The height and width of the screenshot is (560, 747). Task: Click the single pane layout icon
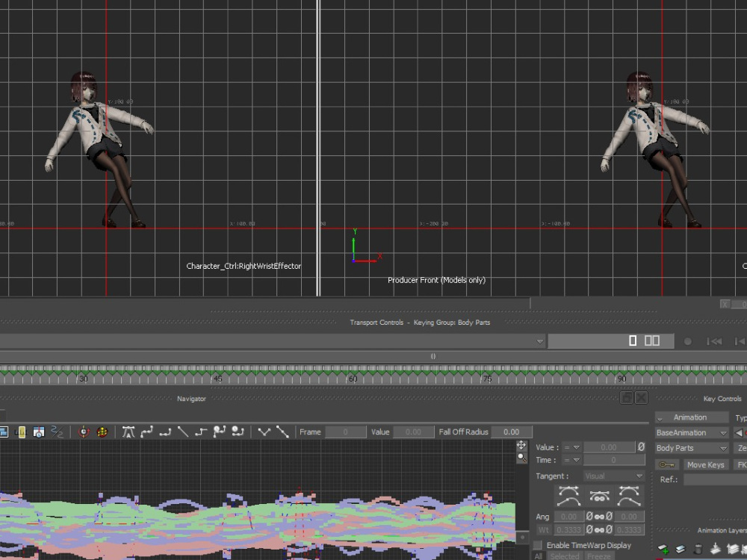633,341
